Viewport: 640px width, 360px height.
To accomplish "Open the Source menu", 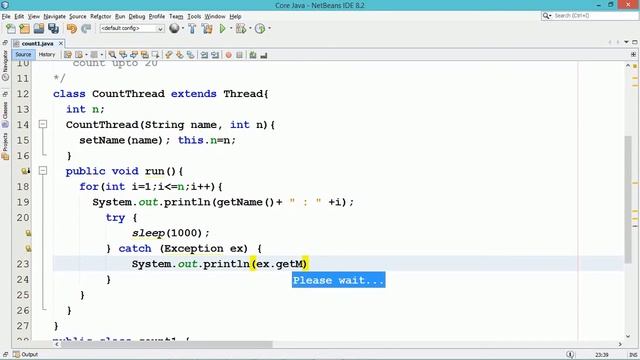I will click(x=78, y=16).
